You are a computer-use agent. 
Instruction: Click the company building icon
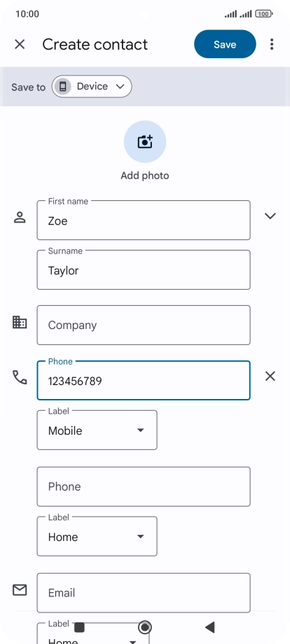[x=20, y=323]
